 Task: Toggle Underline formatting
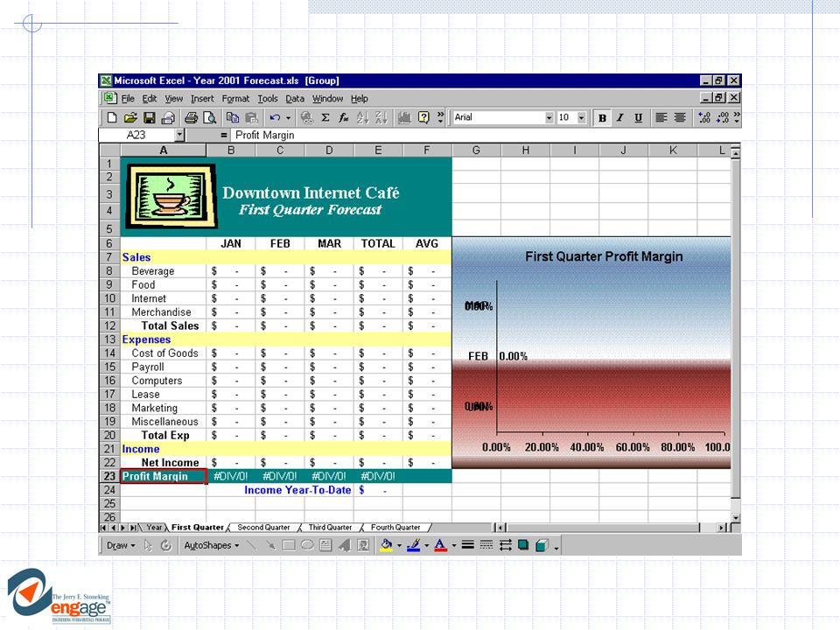pos(639,118)
